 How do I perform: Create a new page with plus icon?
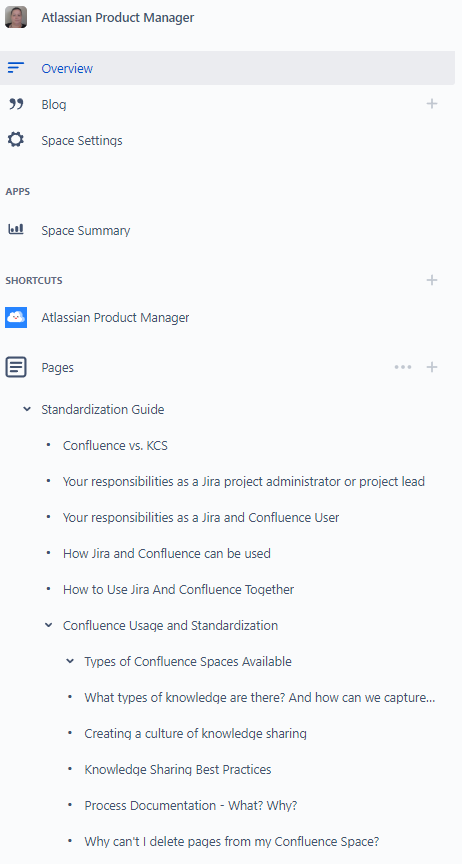click(432, 367)
